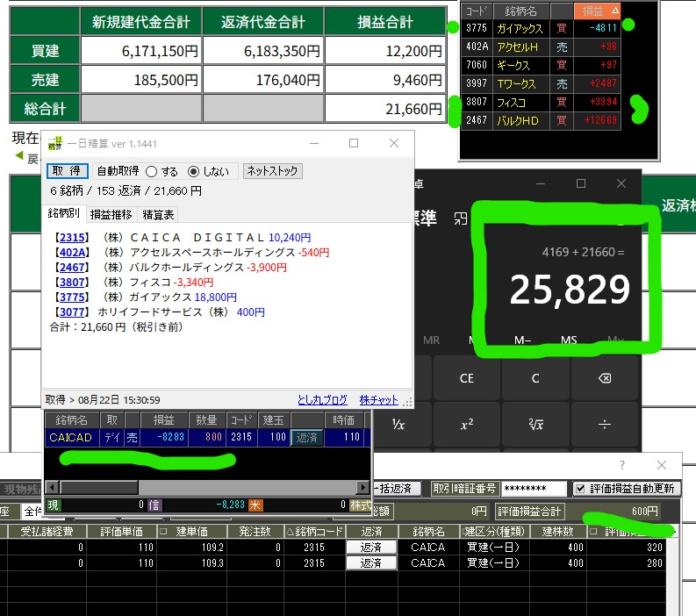The height and width of the screenshot is (616, 696).
Task: Select バルクHD row in profit list
Action: tap(540, 120)
